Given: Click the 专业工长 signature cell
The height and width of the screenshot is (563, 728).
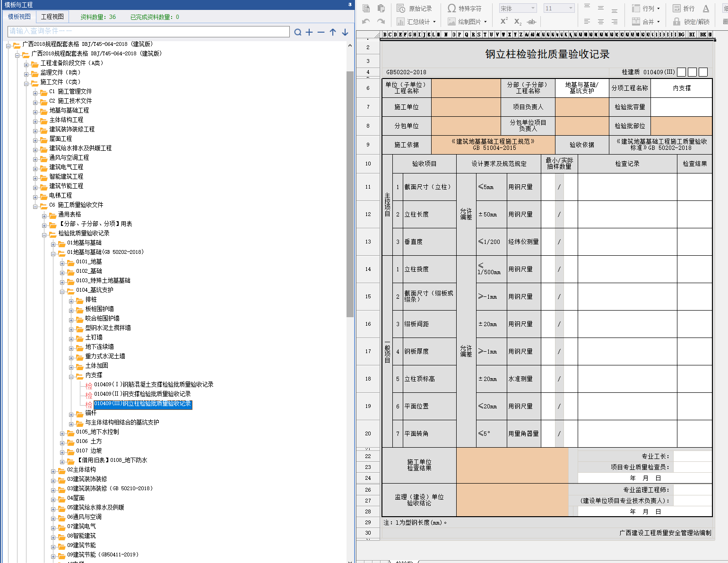Looking at the screenshot, I should (692, 456).
